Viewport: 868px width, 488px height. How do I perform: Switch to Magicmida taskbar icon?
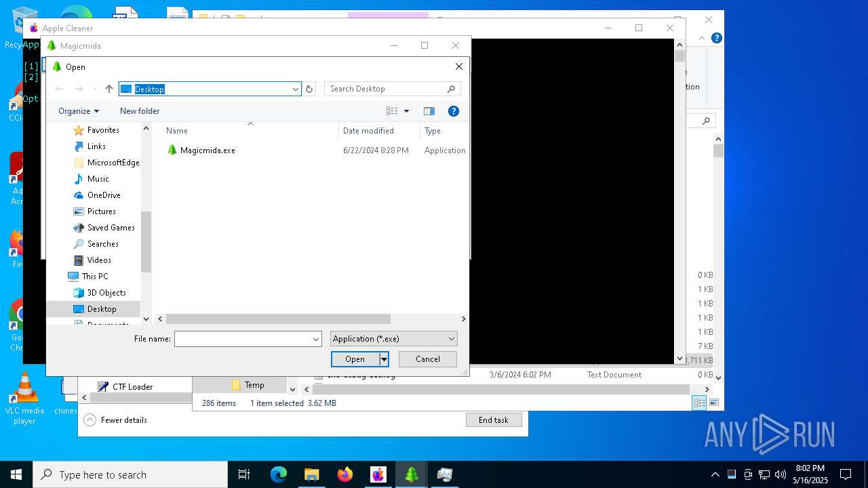(x=412, y=474)
